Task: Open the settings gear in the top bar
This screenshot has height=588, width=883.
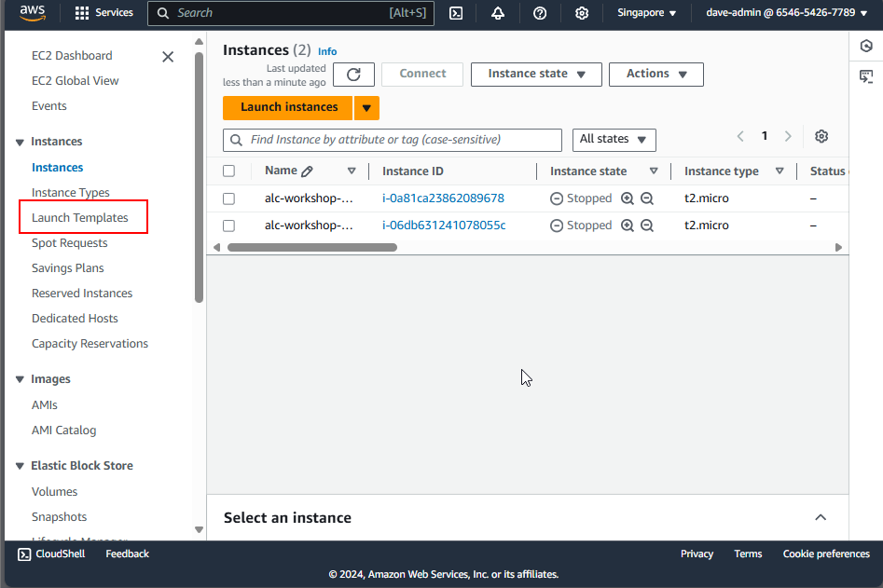Action: click(582, 13)
